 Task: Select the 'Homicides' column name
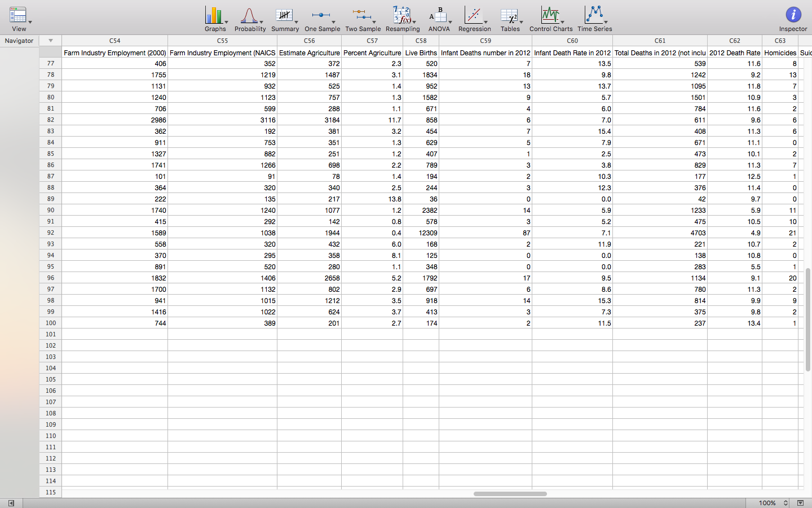click(780, 52)
